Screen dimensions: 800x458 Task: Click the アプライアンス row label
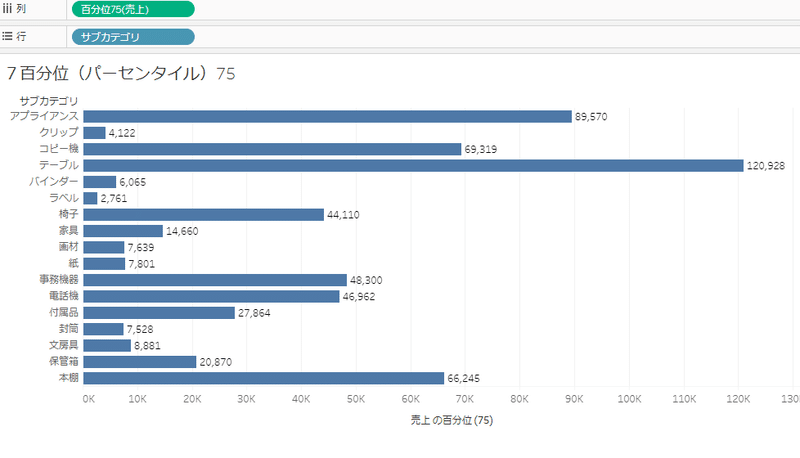click(44, 116)
